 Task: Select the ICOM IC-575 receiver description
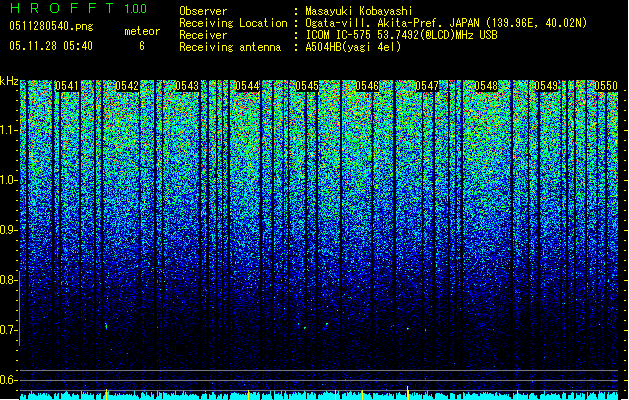coord(402,35)
